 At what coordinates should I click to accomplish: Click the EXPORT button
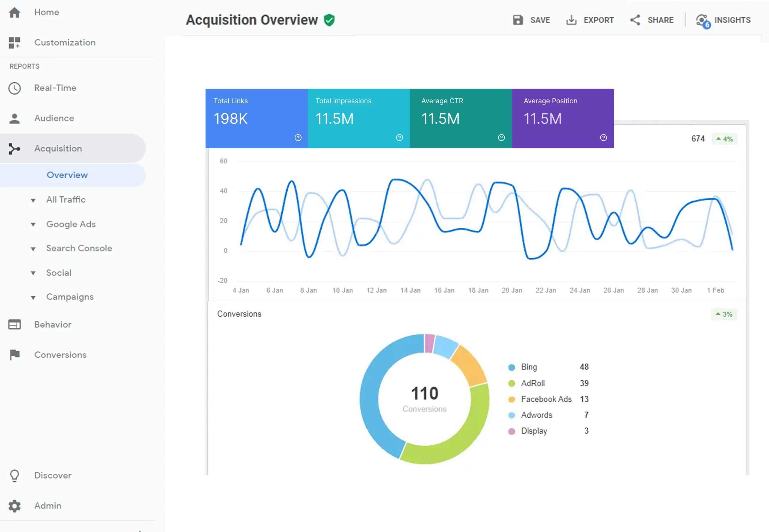pos(590,20)
